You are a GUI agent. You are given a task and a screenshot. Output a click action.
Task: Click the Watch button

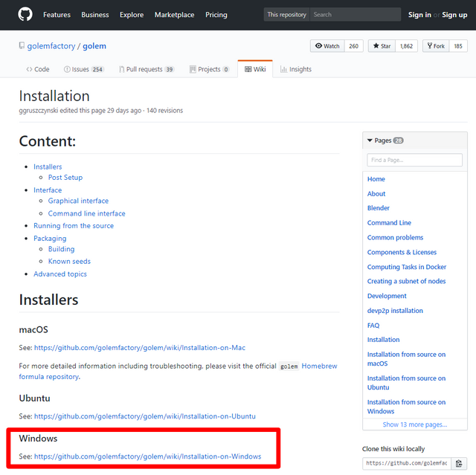coord(327,46)
